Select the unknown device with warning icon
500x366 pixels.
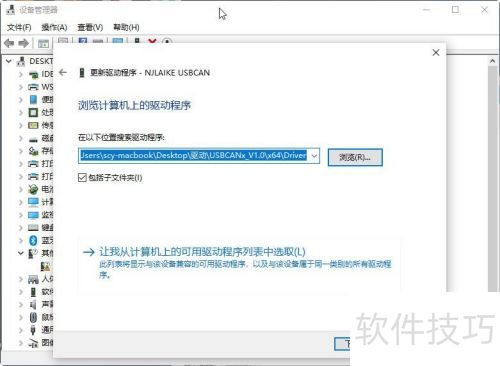point(45,266)
